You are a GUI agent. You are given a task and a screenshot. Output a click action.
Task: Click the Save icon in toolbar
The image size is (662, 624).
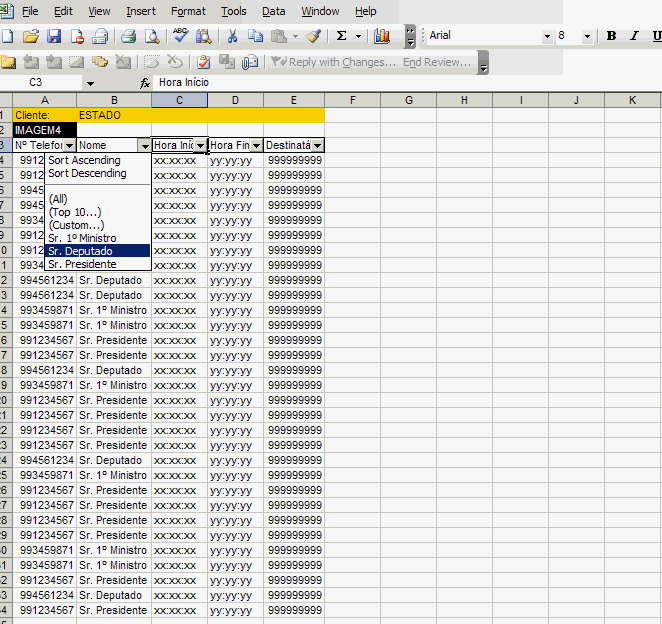(x=54, y=36)
